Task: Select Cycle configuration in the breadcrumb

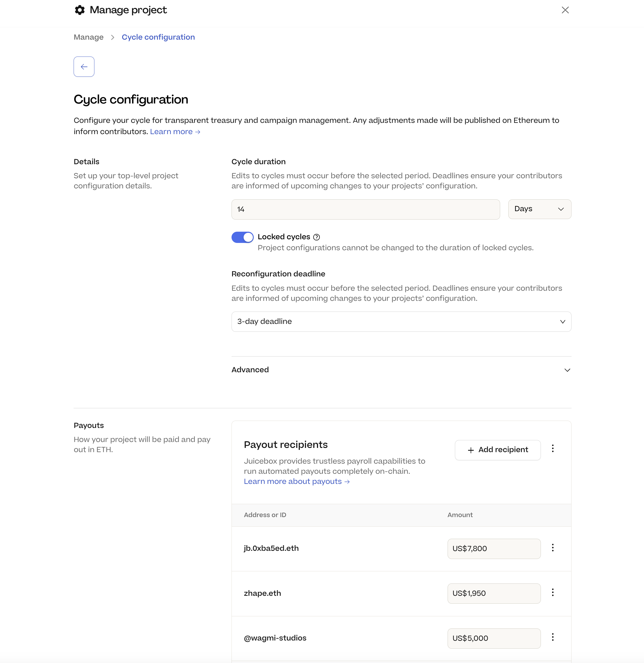Action: point(158,37)
